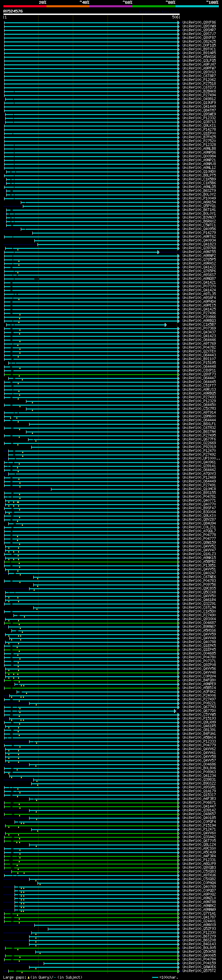Select hit label UniRef100_P15195
Screen dimensions: 222x980
pos(199,363)
